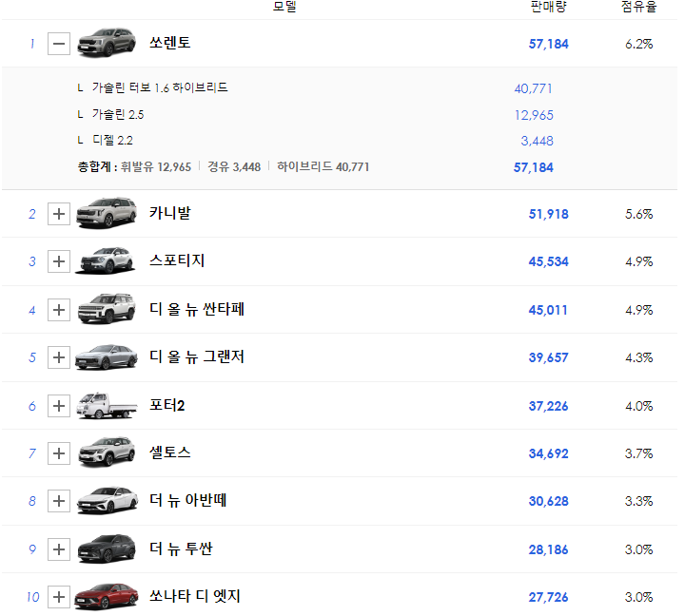Screen dimensions: 685x616
Task: Open the 디 올 뉴 싼타페 model name
Action: coord(197,309)
